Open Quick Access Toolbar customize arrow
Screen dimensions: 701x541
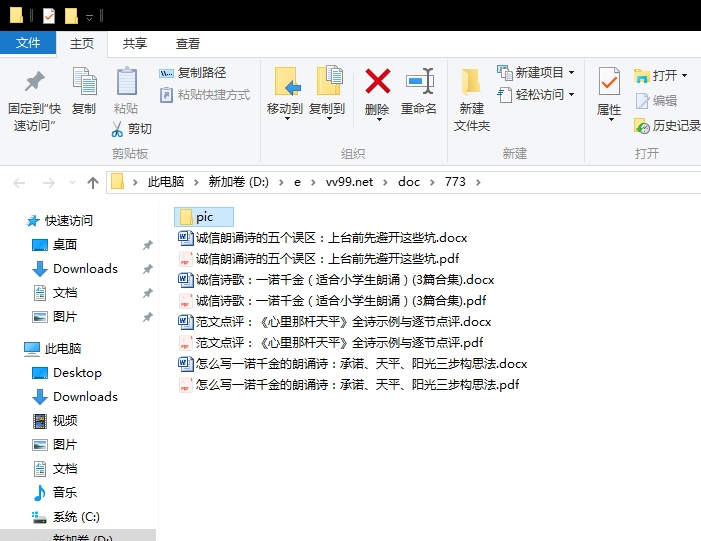click(x=89, y=18)
